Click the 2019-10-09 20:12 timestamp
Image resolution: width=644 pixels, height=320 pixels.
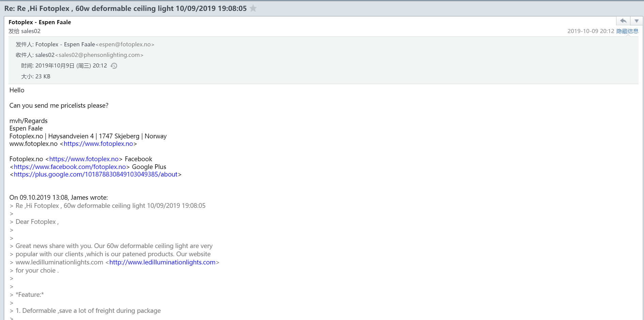[591, 31]
